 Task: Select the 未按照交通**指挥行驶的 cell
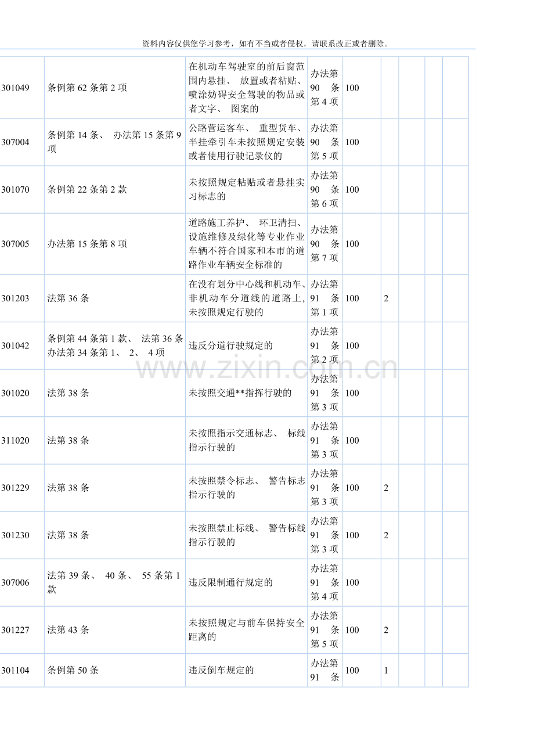[240, 393]
